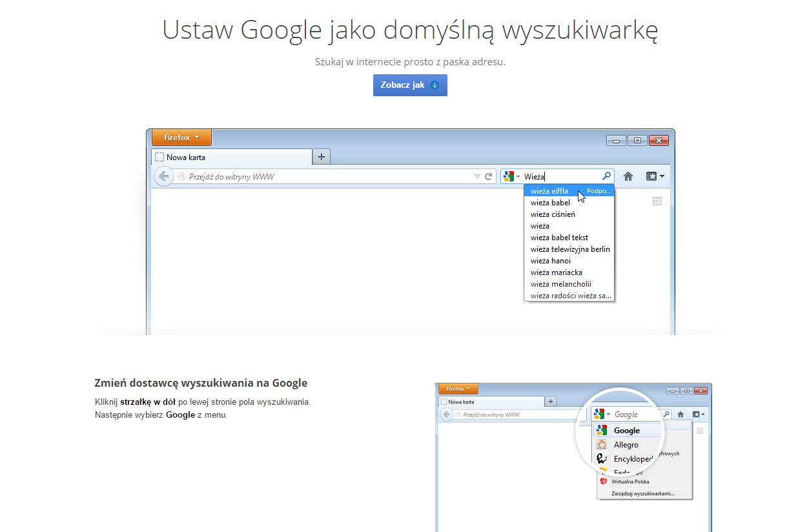This screenshot has width=798, height=532.
Task: Close the large Firefox mockup window
Action: tap(659, 140)
